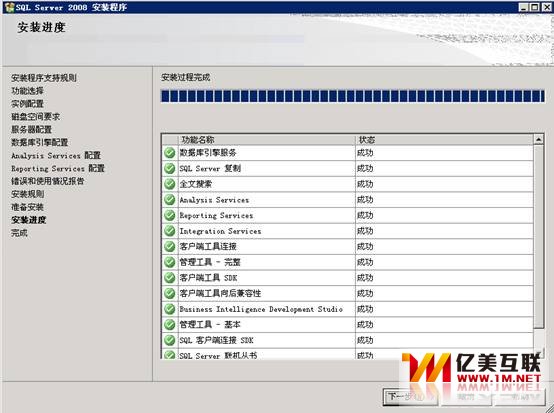Image resolution: width=554 pixels, height=413 pixels.
Task: Click the 数据库引擎服务 feature name
Action: (x=208, y=153)
